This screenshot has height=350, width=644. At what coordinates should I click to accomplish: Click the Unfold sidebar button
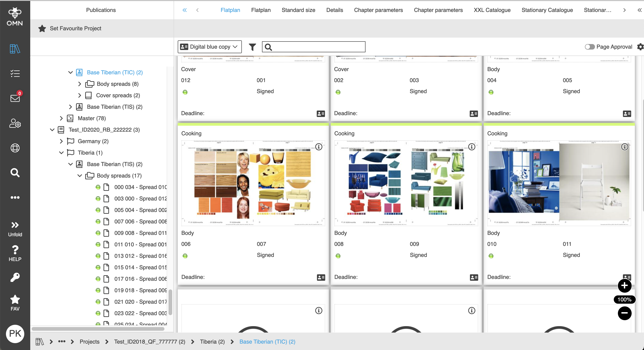click(15, 229)
